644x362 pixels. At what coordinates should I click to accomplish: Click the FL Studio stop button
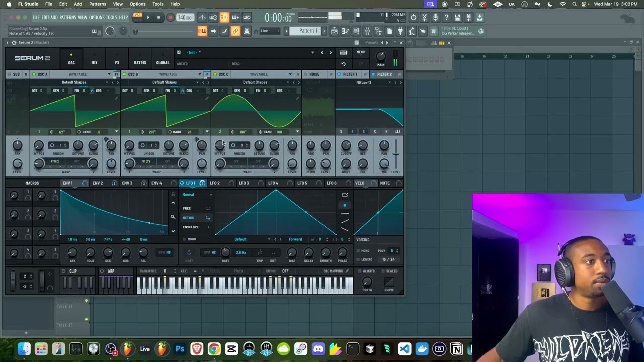pyautogui.click(x=158, y=18)
